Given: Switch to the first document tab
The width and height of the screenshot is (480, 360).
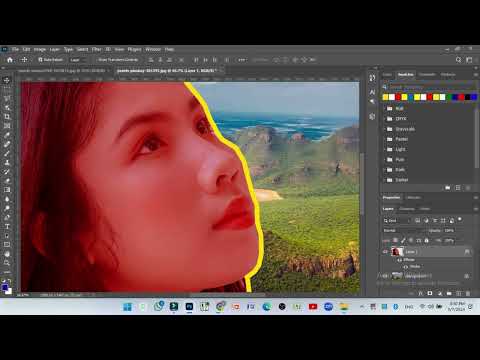Looking at the screenshot, I should (62, 71).
